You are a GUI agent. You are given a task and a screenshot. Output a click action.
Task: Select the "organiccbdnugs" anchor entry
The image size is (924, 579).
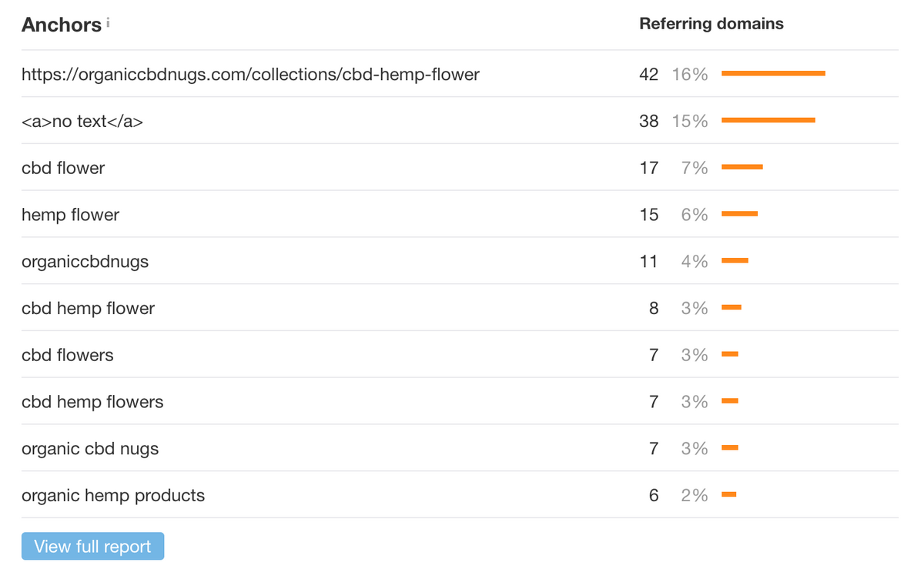[x=85, y=262]
